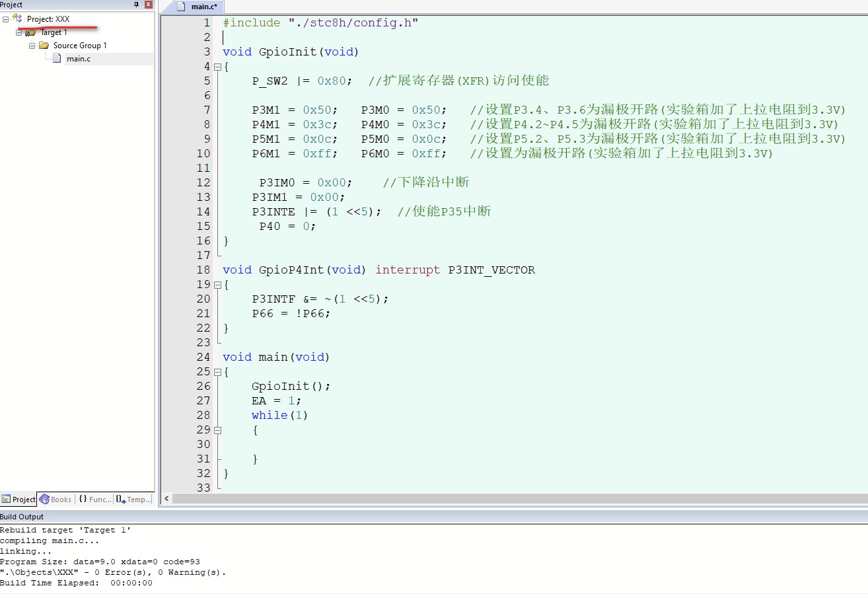The height and width of the screenshot is (594, 868).
Task: Click the Target 1 folder icon
Action: [30, 32]
